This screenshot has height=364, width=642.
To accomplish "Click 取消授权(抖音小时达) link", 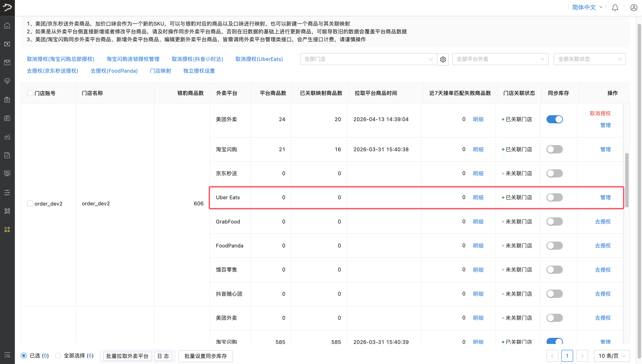I will (x=197, y=59).
